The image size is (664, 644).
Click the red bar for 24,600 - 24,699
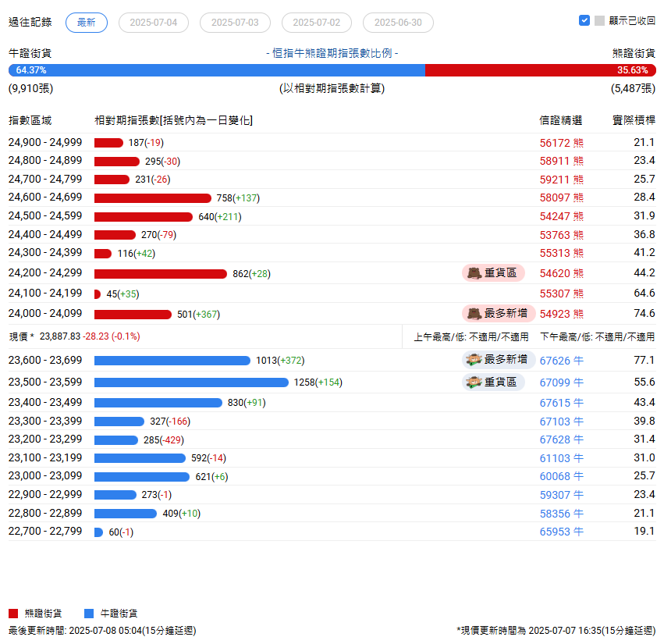coord(153,198)
